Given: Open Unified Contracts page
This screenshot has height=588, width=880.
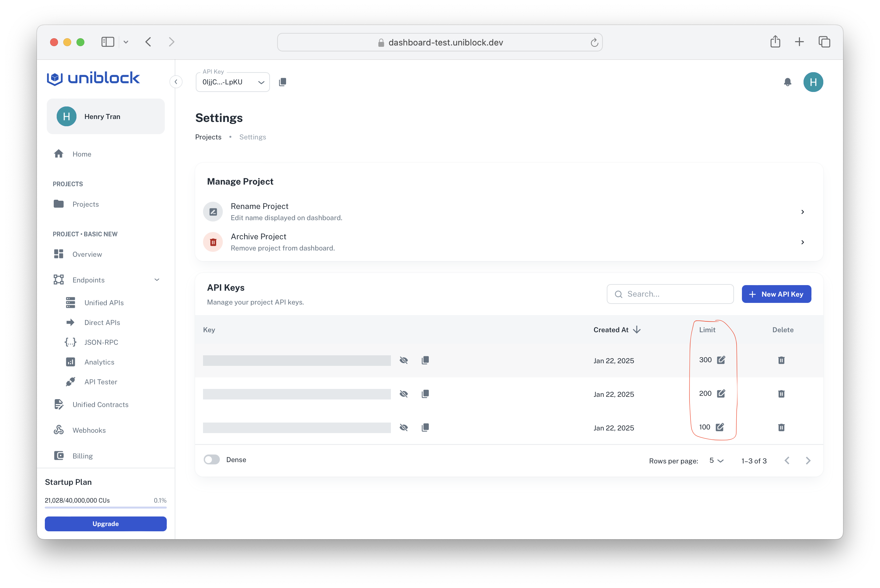Looking at the screenshot, I should point(106,404).
